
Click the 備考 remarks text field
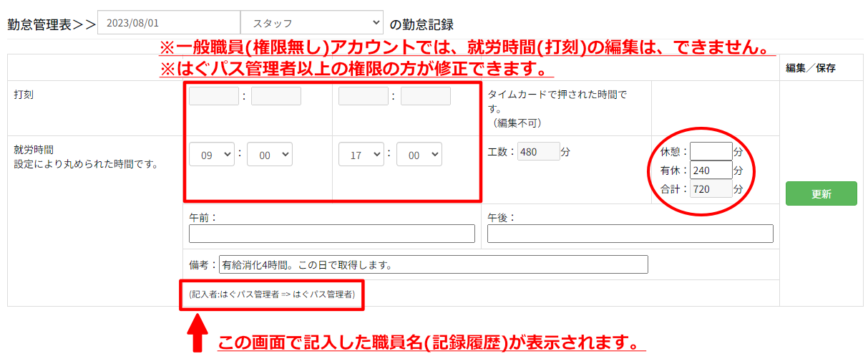[433, 264]
